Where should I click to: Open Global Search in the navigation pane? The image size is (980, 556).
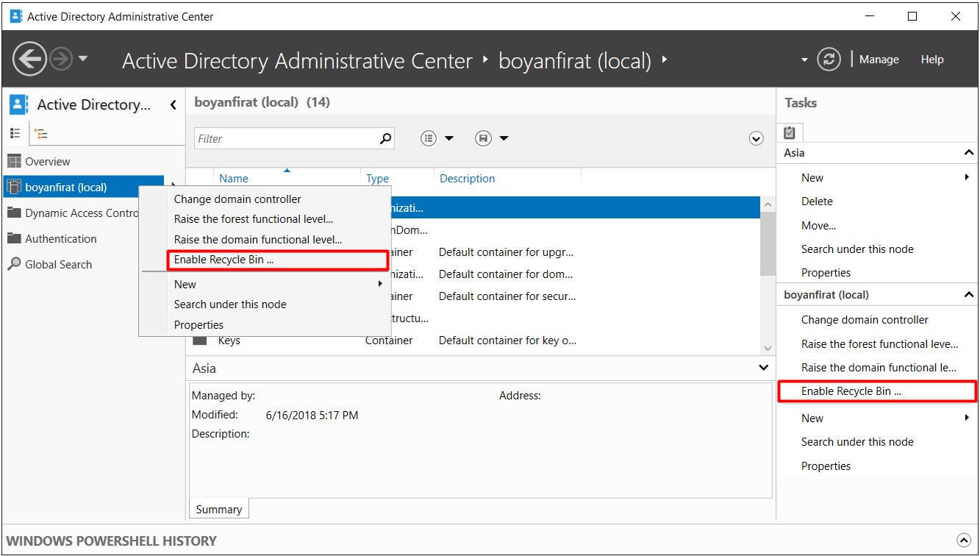click(58, 265)
